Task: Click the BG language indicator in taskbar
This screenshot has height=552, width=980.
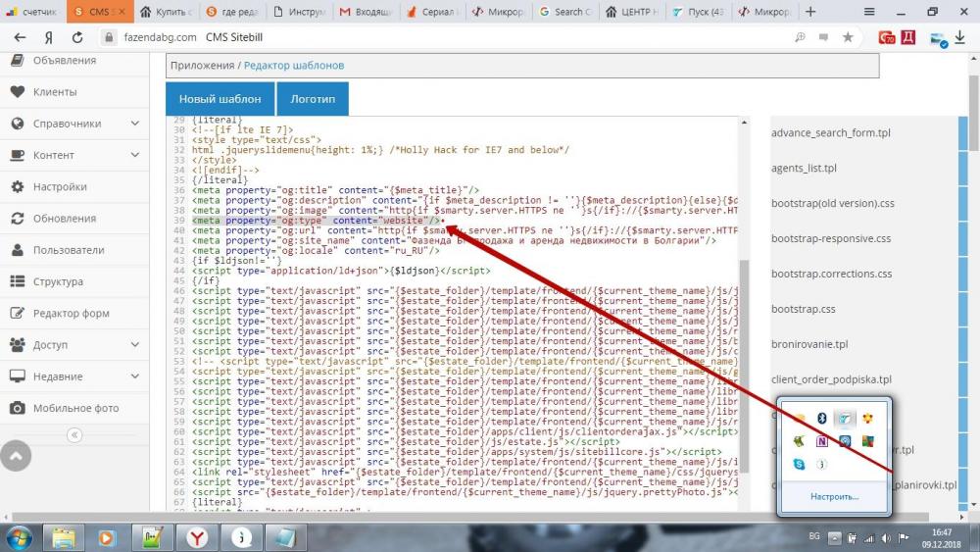Action: (813, 536)
